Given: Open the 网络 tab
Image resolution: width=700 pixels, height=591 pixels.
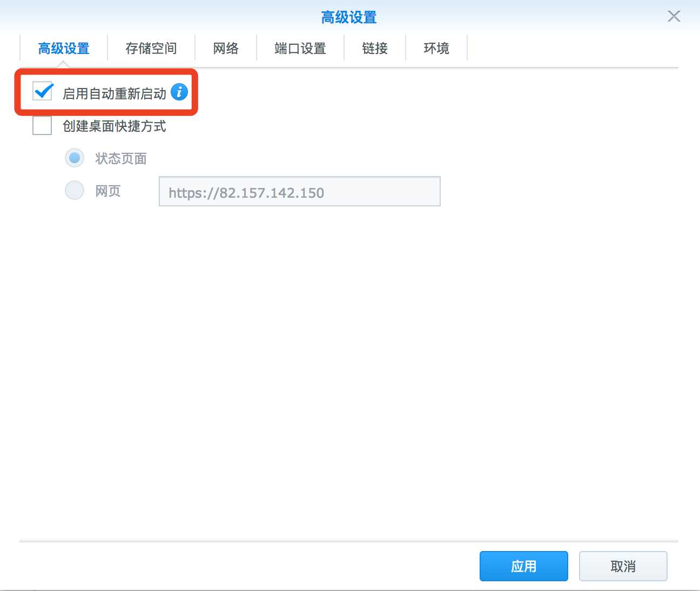Looking at the screenshot, I should pos(226,48).
